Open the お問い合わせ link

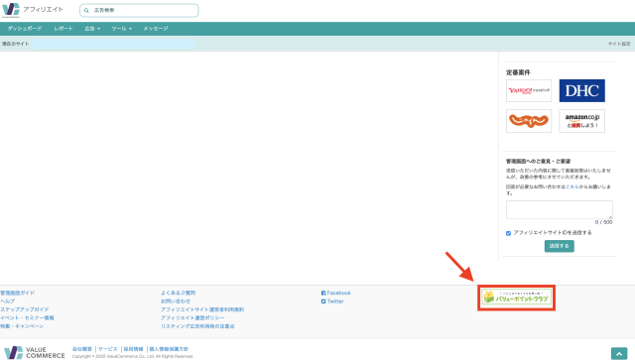(x=176, y=302)
